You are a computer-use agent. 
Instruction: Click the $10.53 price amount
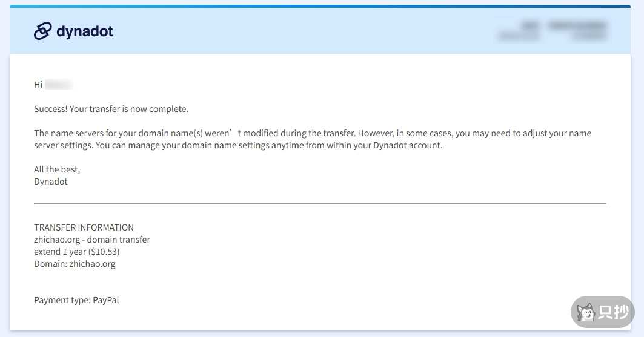coord(104,252)
